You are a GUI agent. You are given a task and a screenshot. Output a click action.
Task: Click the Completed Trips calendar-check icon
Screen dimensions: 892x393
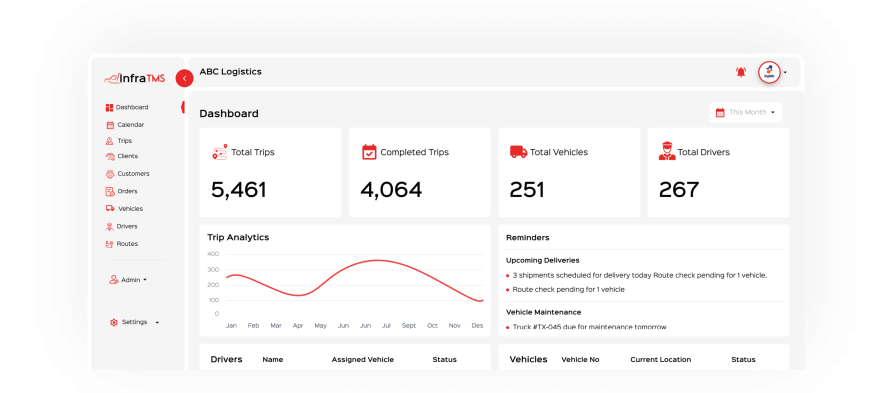[369, 152]
